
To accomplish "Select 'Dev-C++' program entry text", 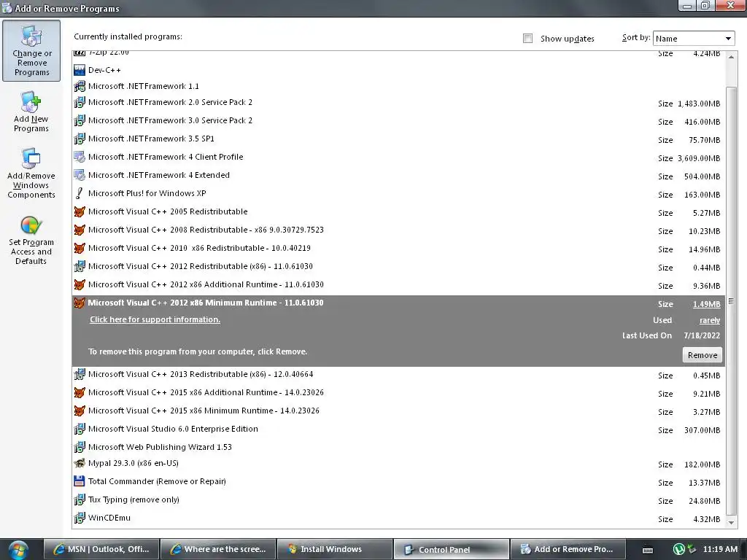I will pos(104,70).
